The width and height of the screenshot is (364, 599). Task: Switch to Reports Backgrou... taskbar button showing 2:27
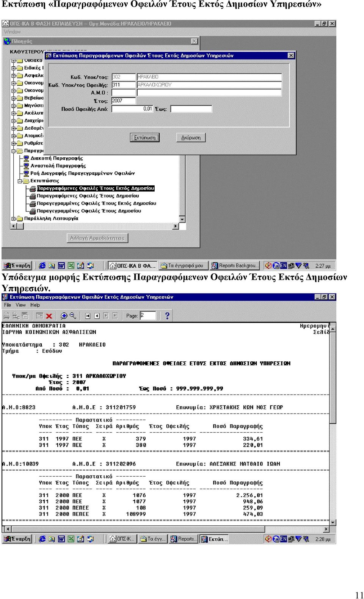235,266
